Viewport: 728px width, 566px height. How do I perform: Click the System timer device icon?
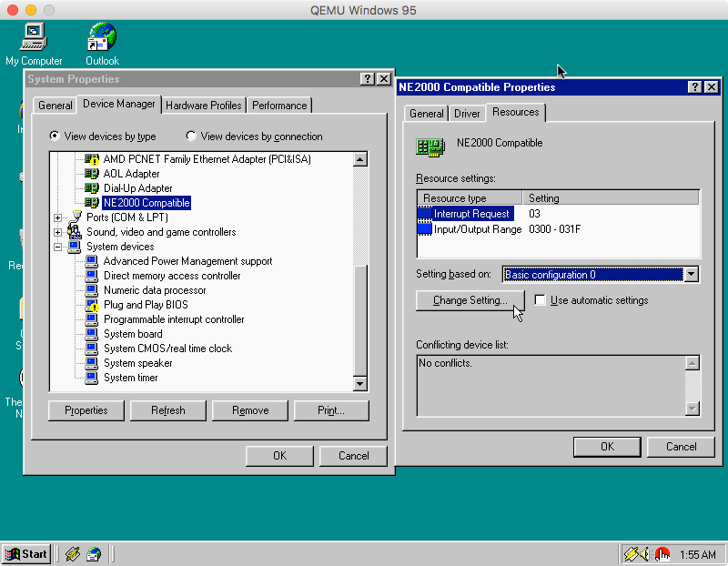pos(92,377)
